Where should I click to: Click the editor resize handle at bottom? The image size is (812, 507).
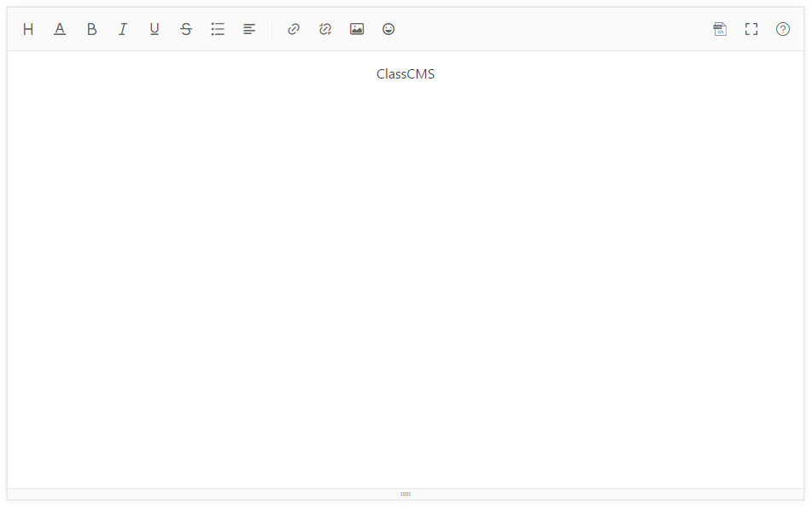(x=406, y=494)
